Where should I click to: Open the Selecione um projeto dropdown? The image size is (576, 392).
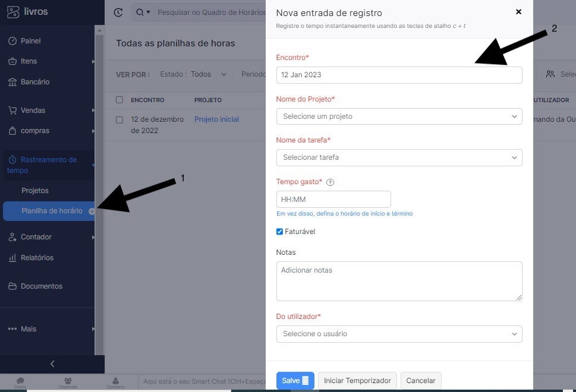pyautogui.click(x=399, y=116)
